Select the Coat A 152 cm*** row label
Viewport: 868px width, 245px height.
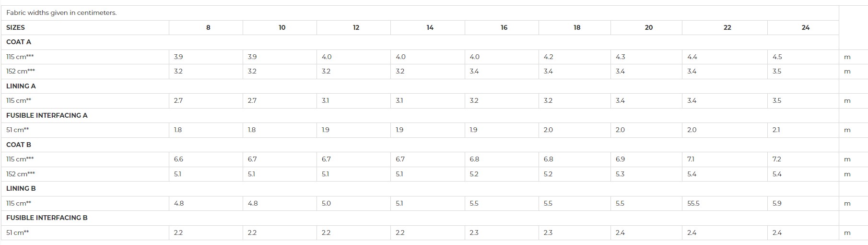click(x=21, y=71)
